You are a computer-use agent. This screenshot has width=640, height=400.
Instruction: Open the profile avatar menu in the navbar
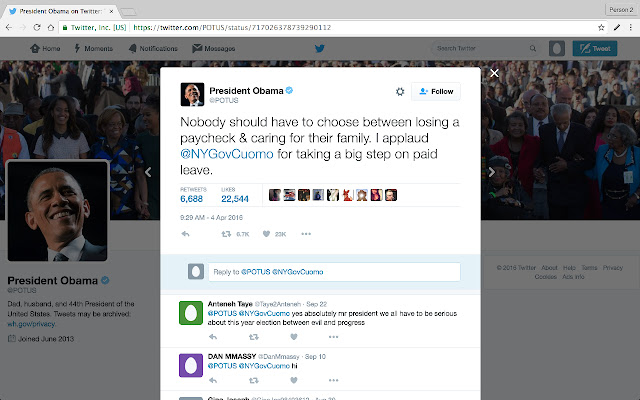click(557, 48)
